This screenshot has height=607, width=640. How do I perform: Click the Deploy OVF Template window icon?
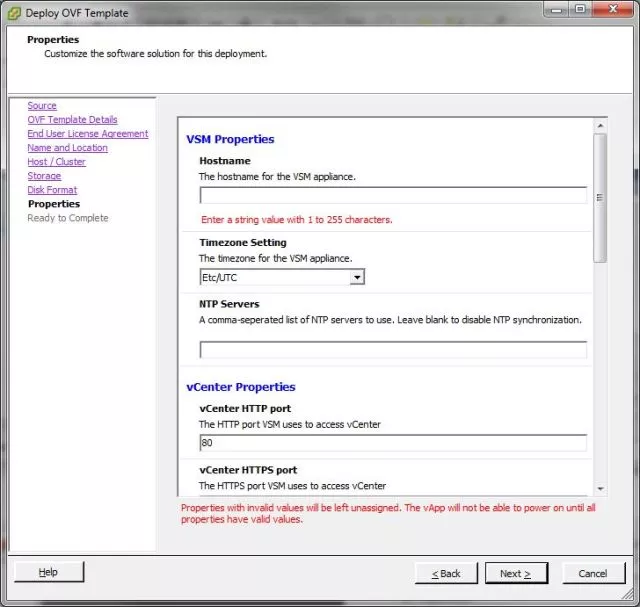coord(14,13)
